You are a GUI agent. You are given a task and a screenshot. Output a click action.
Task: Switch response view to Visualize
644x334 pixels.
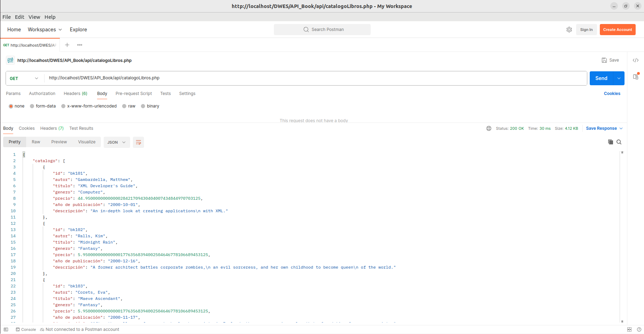(87, 142)
